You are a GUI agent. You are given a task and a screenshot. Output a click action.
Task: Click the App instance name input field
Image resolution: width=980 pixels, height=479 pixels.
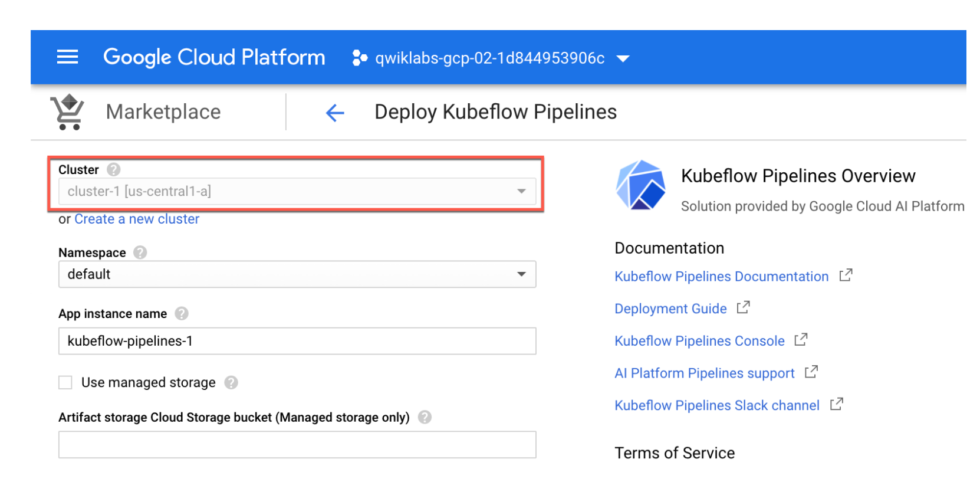click(297, 341)
